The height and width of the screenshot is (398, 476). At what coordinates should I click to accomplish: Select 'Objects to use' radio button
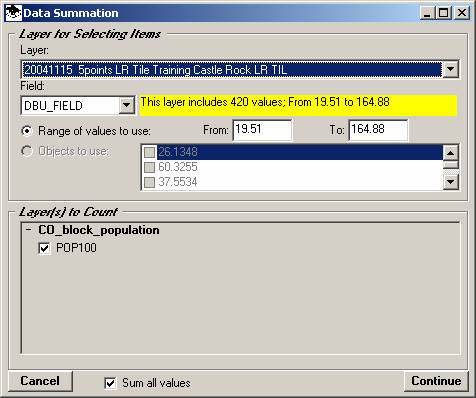click(x=27, y=151)
